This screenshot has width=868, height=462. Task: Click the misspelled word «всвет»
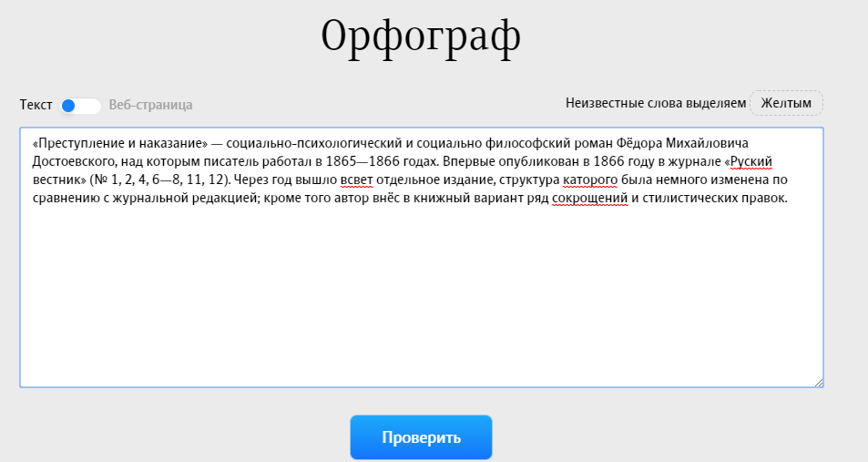[356, 180]
